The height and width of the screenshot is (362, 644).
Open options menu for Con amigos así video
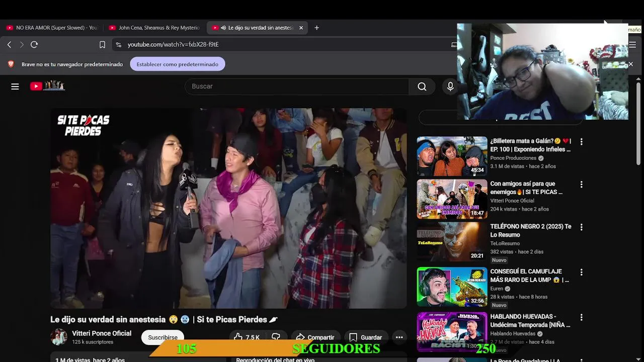click(581, 185)
